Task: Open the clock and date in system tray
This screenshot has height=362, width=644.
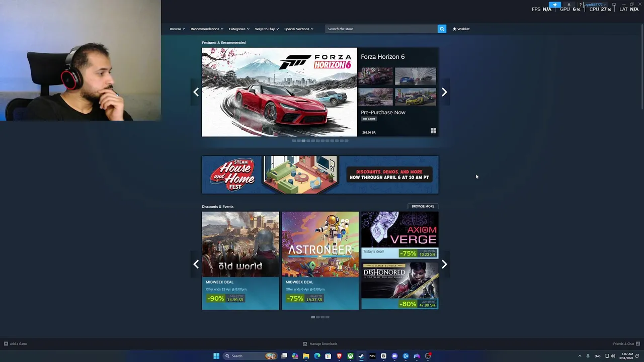Action: [625, 356]
